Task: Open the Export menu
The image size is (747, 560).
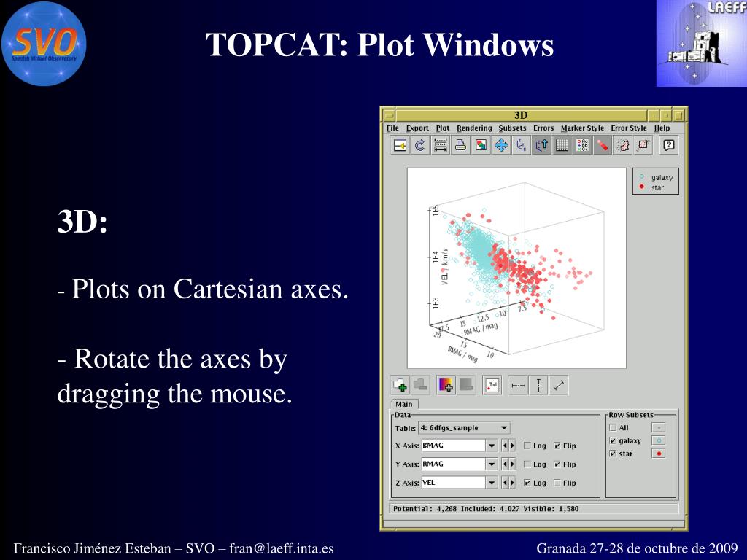Action: [417, 128]
